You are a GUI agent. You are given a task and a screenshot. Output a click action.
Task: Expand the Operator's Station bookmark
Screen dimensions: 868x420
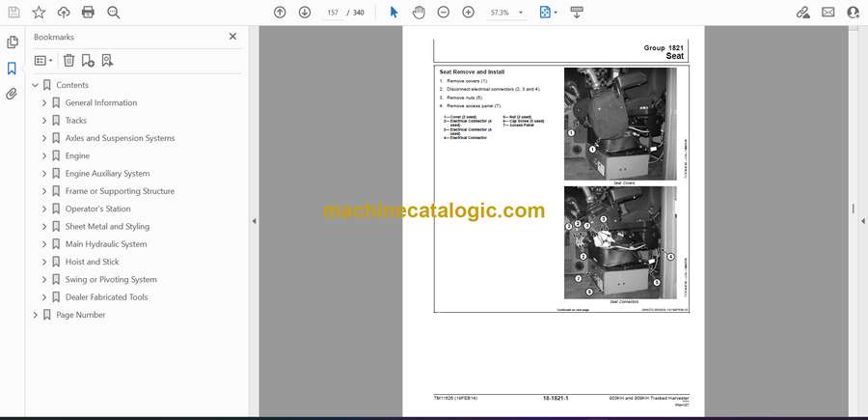[44, 209]
